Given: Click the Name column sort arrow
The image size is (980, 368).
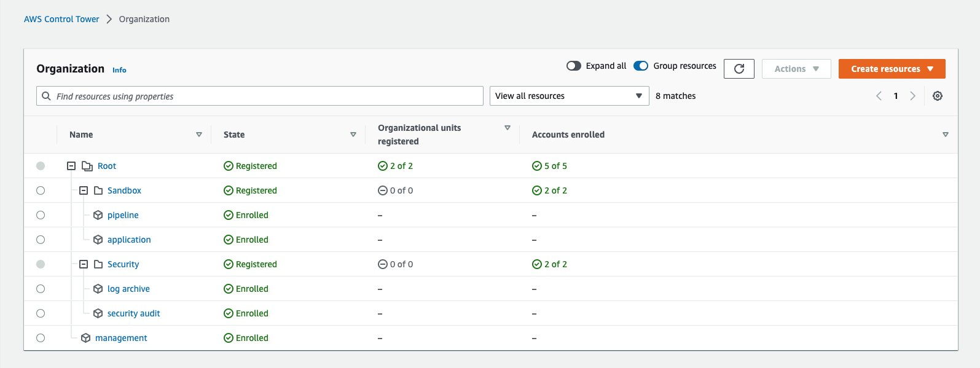Looking at the screenshot, I should click(198, 135).
